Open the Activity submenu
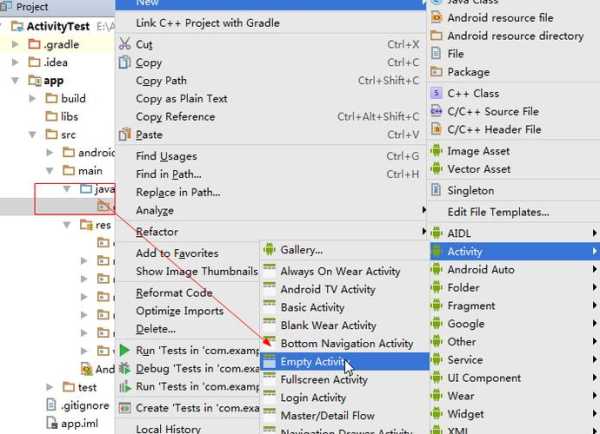This screenshot has width=600, height=434. (515, 251)
